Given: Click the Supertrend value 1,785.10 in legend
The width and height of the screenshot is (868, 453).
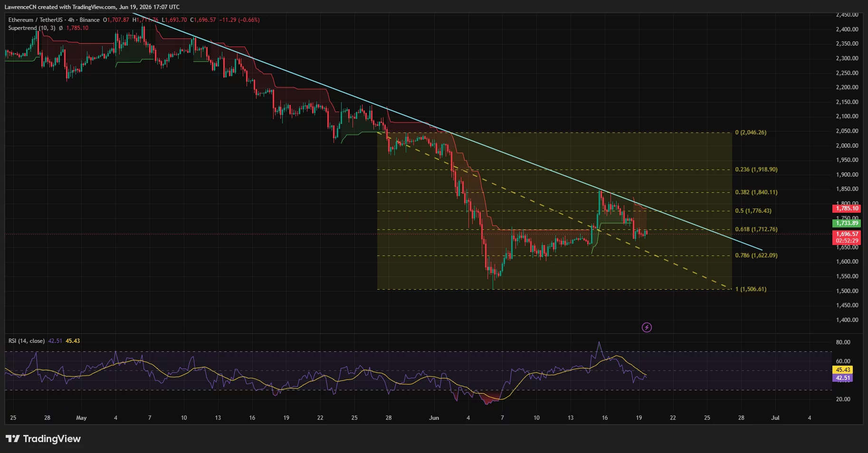Looking at the screenshot, I should [x=77, y=28].
